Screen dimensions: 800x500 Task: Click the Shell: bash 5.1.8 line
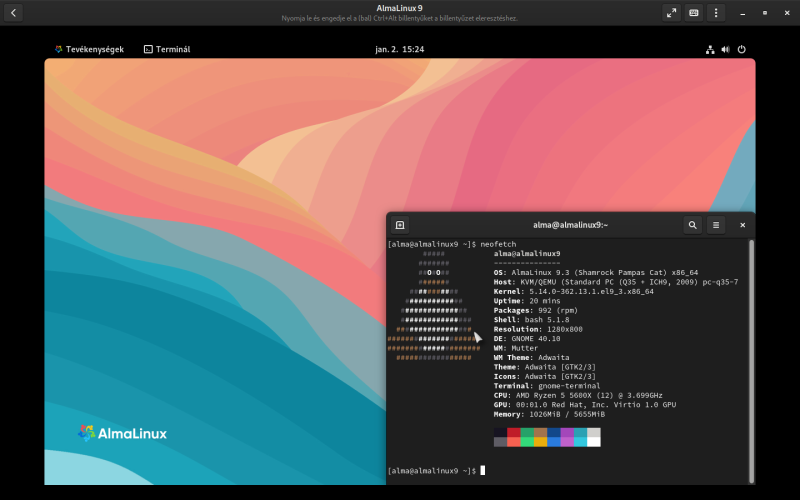pyautogui.click(x=531, y=320)
